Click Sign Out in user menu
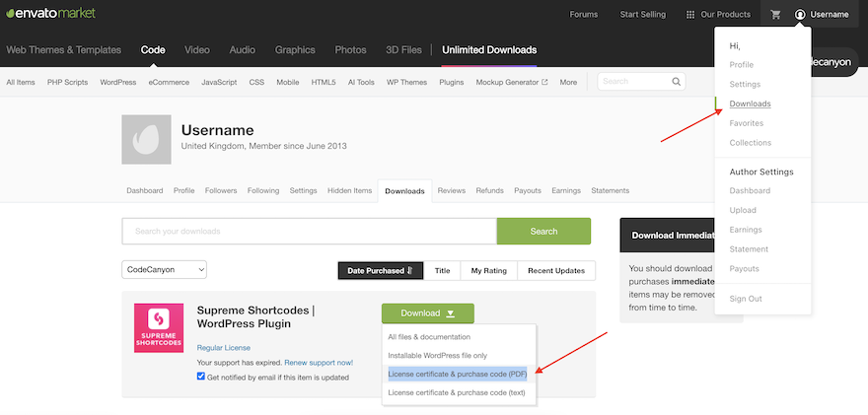868x415 pixels. [x=746, y=299]
